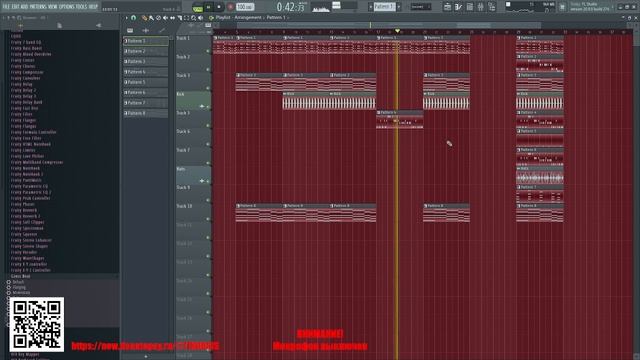This screenshot has width=640, height=360.
Task: Open the browser options arrow menu
Action: point(4,18)
